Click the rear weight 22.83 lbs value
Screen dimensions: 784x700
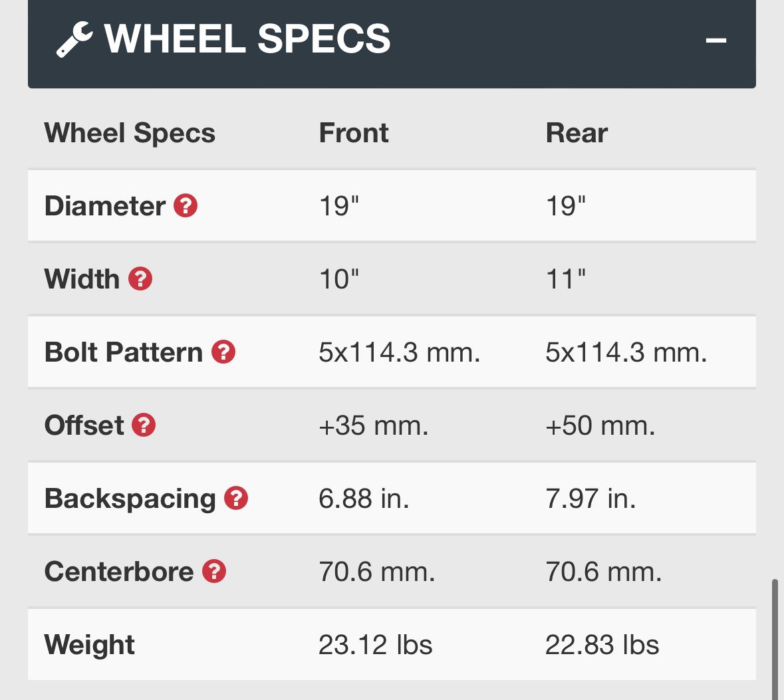click(x=602, y=645)
